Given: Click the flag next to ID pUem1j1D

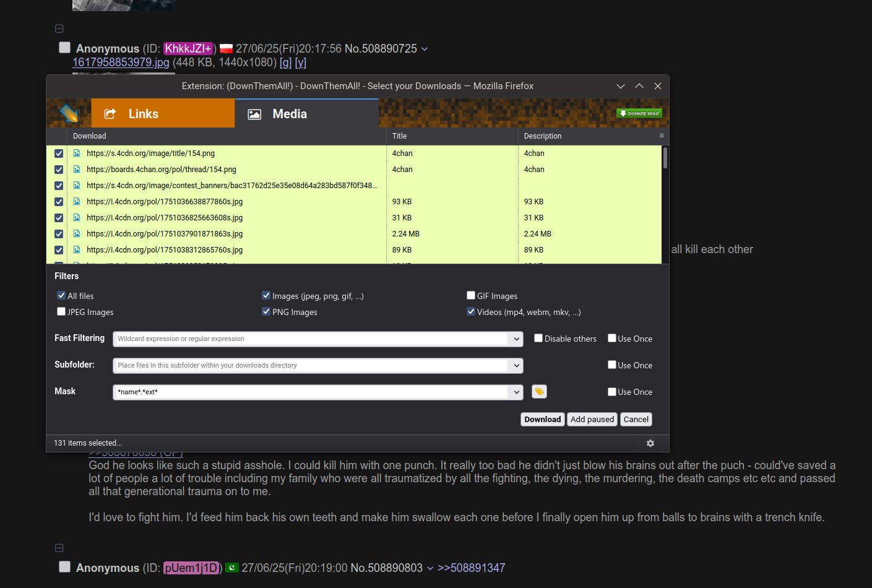Looking at the screenshot, I should [232, 568].
